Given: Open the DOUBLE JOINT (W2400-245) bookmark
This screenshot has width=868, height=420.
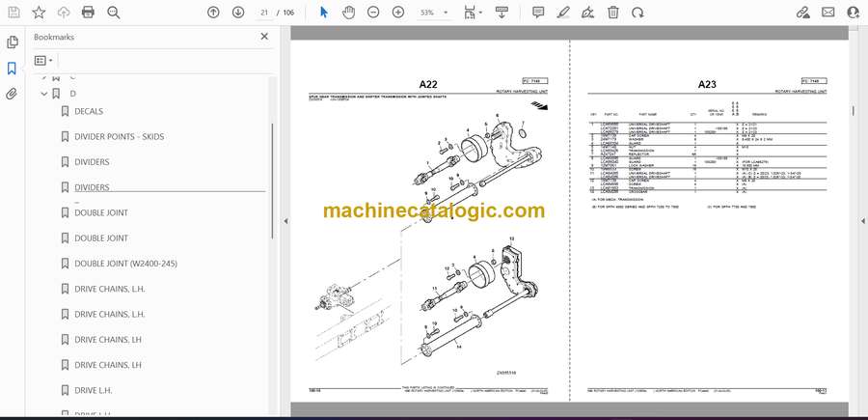Looking at the screenshot, I should click(125, 264).
